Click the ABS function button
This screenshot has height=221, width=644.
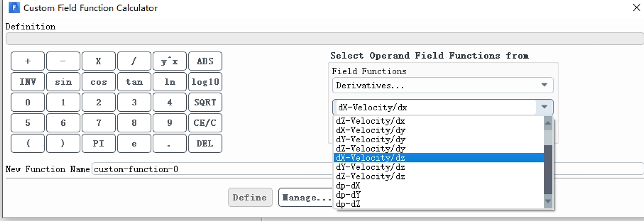(x=205, y=61)
